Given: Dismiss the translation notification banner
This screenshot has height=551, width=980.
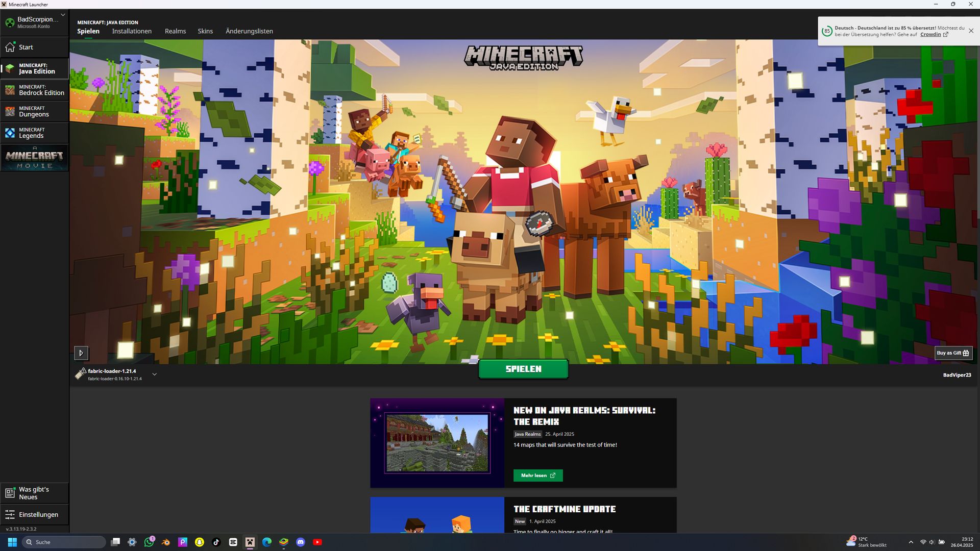Looking at the screenshot, I should pyautogui.click(x=971, y=31).
